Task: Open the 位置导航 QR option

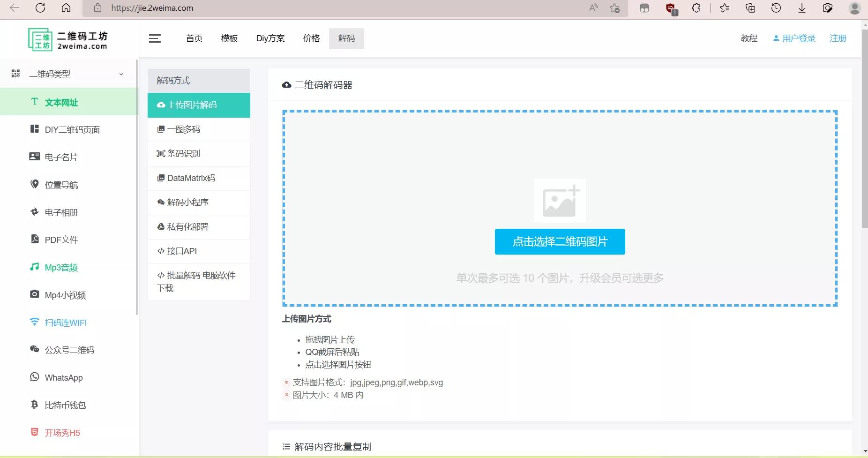Action: click(x=60, y=184)
